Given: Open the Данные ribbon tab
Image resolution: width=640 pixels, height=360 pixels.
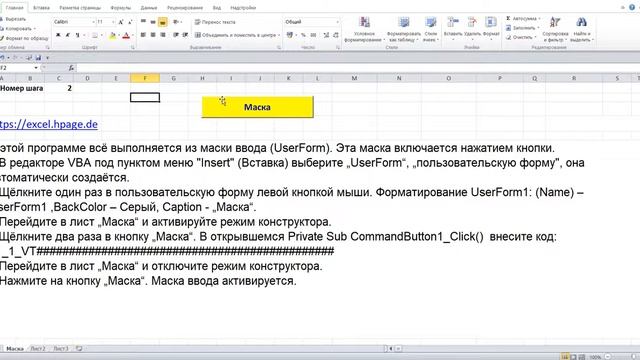Looking at the screenshot, I should 149,8.
